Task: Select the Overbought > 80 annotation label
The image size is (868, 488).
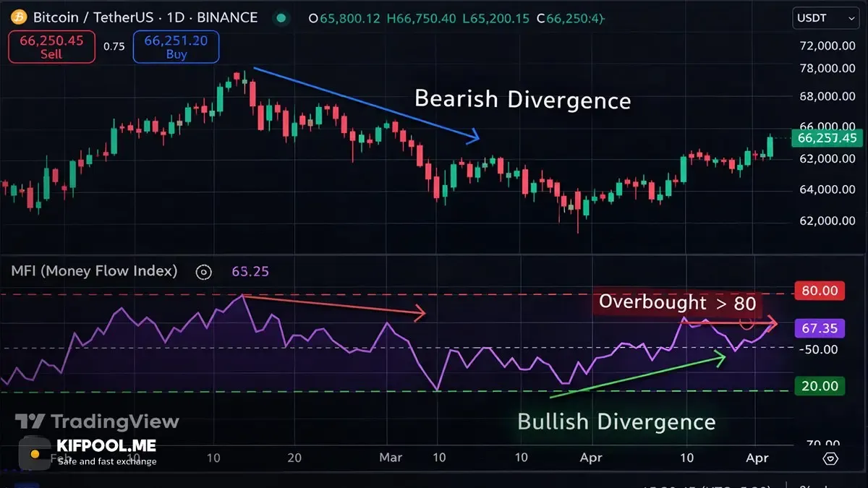Action: click(677, 302)
